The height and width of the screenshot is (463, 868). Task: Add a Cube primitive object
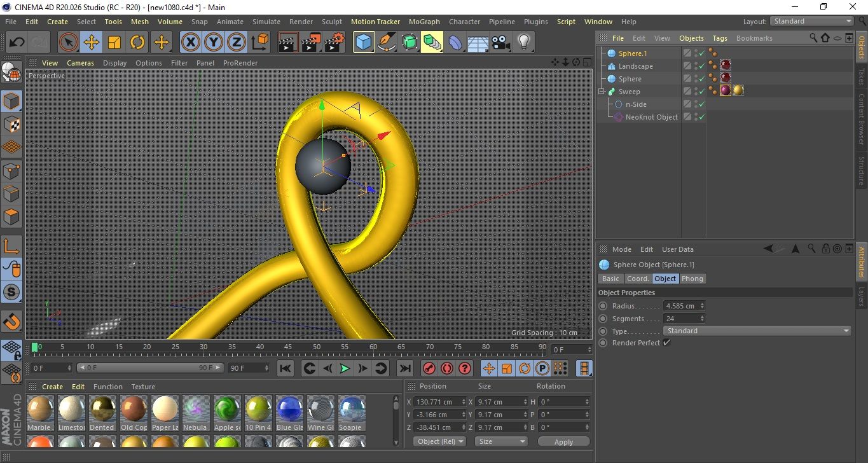pos(363,43)
